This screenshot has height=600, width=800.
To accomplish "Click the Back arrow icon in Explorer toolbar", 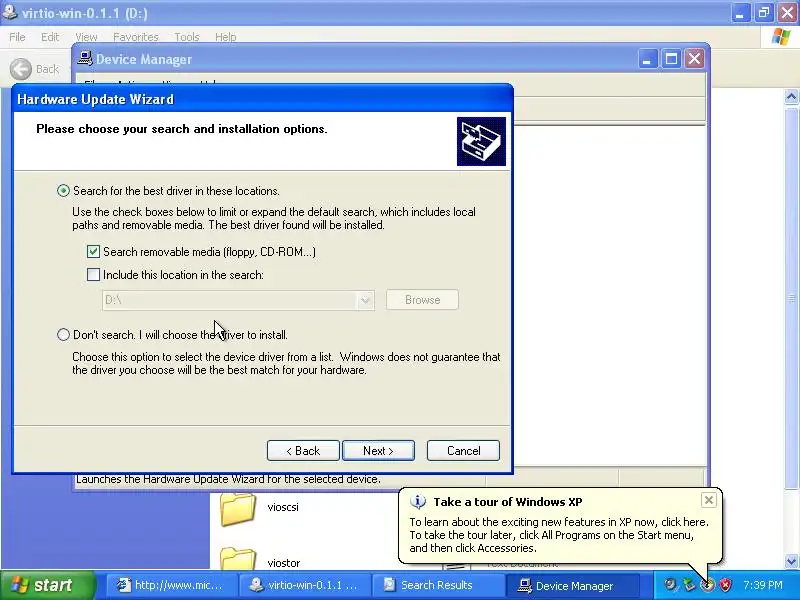I will 21,69.
